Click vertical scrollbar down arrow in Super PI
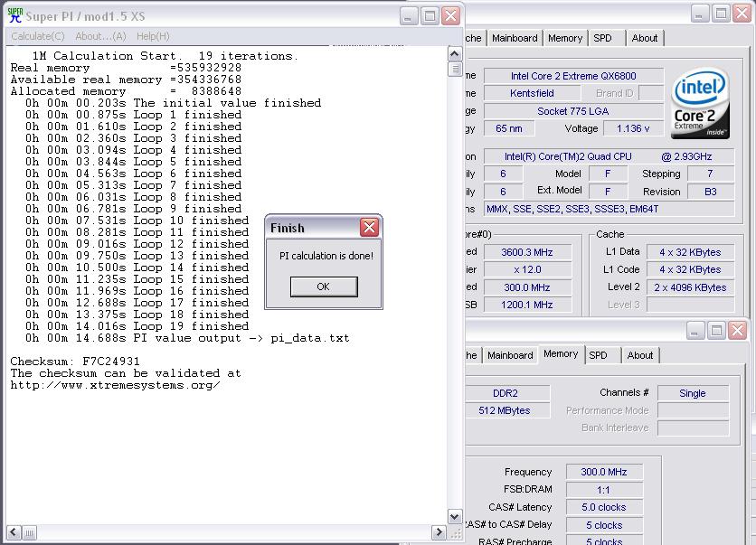Image resolution: width=756 pixels, height=545 pixels. click(x=454, y=517)
